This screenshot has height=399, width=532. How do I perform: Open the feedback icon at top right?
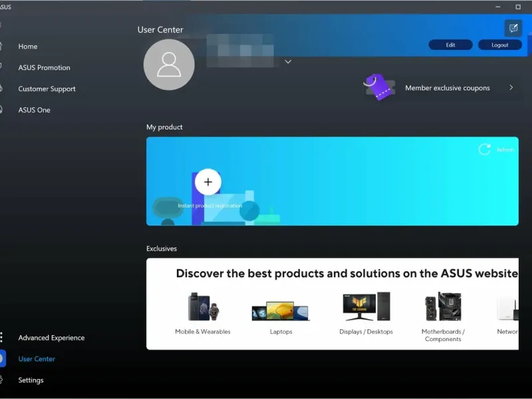tap(513, 28)
